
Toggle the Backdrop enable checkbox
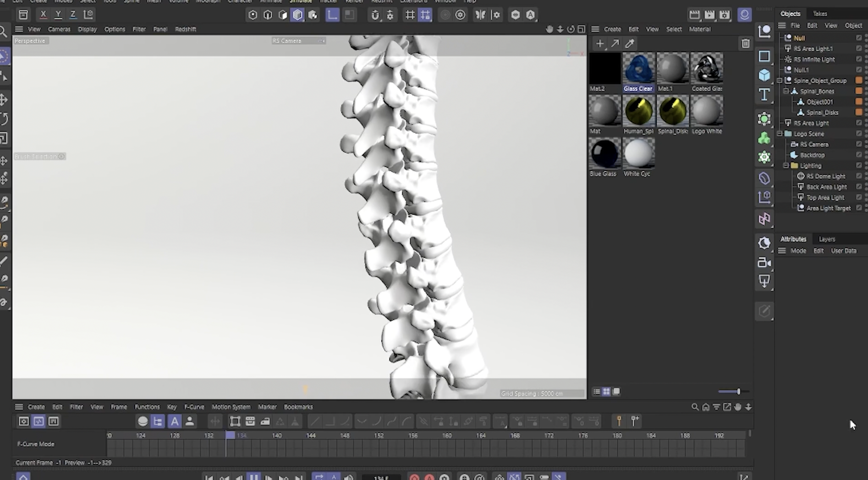(x=859, y=155)
